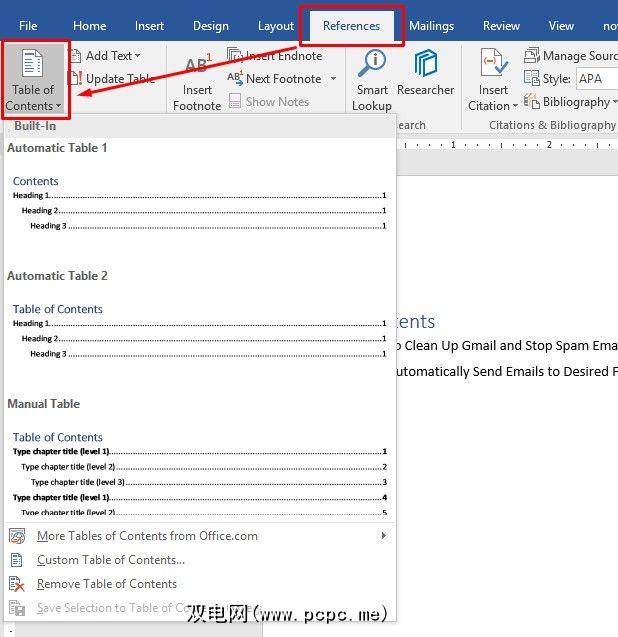Open the File tab

click(x=28, y=26)
